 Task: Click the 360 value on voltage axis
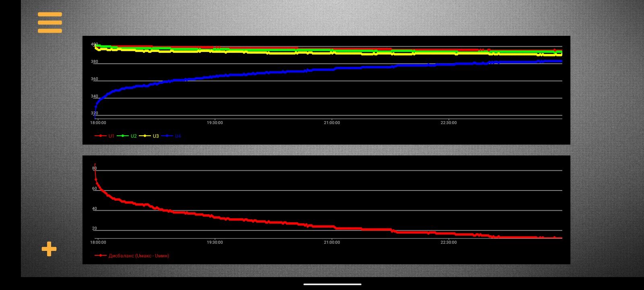click(x=95, y=79)
